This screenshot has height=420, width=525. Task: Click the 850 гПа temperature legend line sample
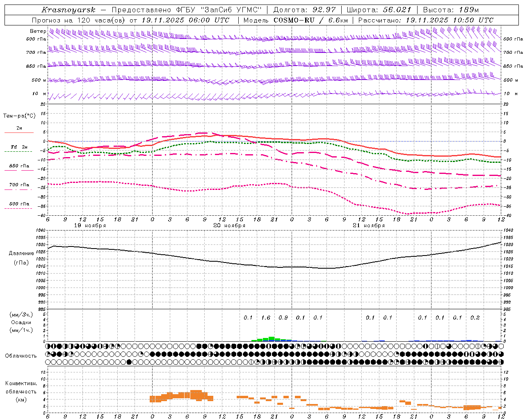tap(18, 170)
